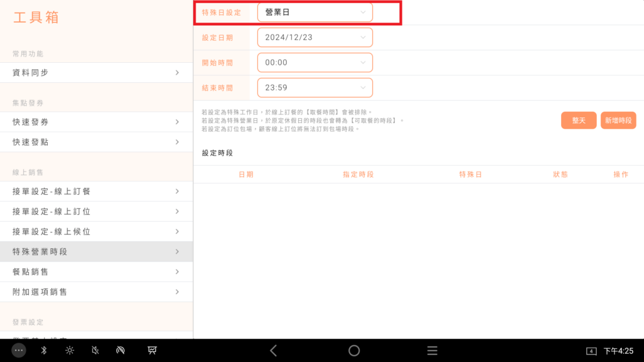Expand the 結束時間 dropdown showing 23:59

314,87
